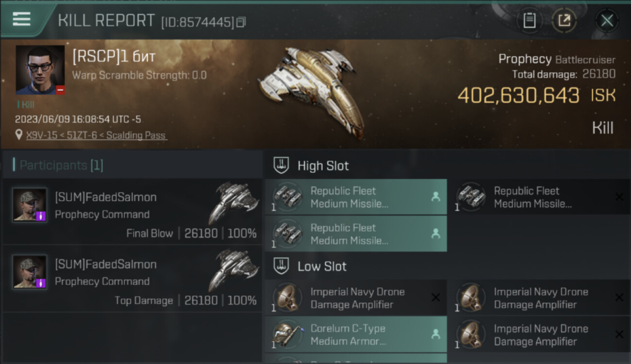Screen dimensions: 631x364
Task: Click the first Imperial Navy Drone Damage Amplifier
Action: pos(355,298)
